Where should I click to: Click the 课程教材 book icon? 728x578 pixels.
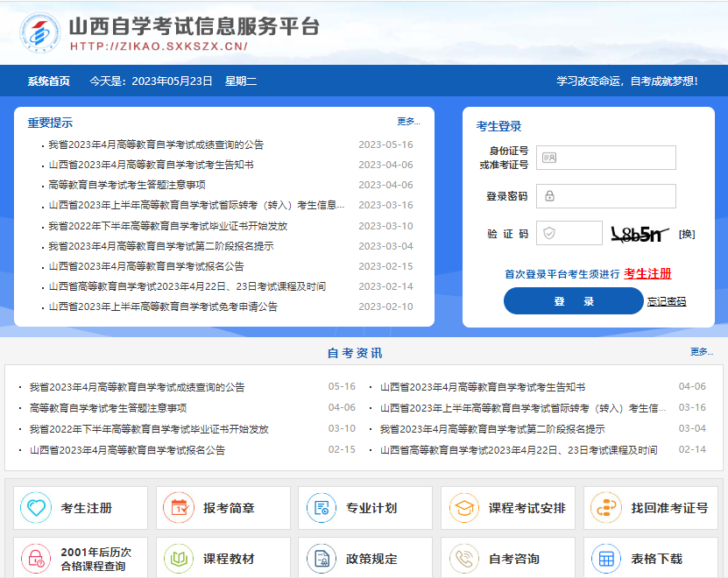coord(179,558)
